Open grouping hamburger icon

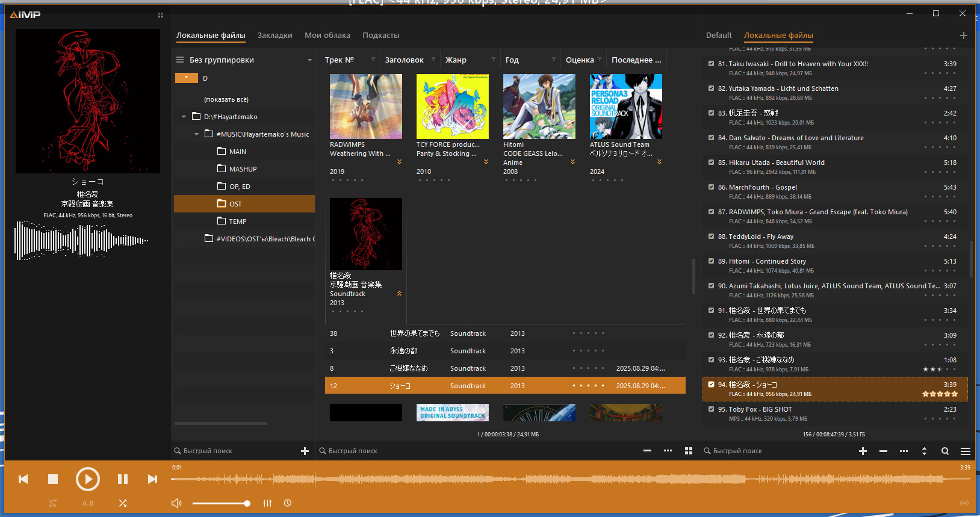click(x=180, y=60)
